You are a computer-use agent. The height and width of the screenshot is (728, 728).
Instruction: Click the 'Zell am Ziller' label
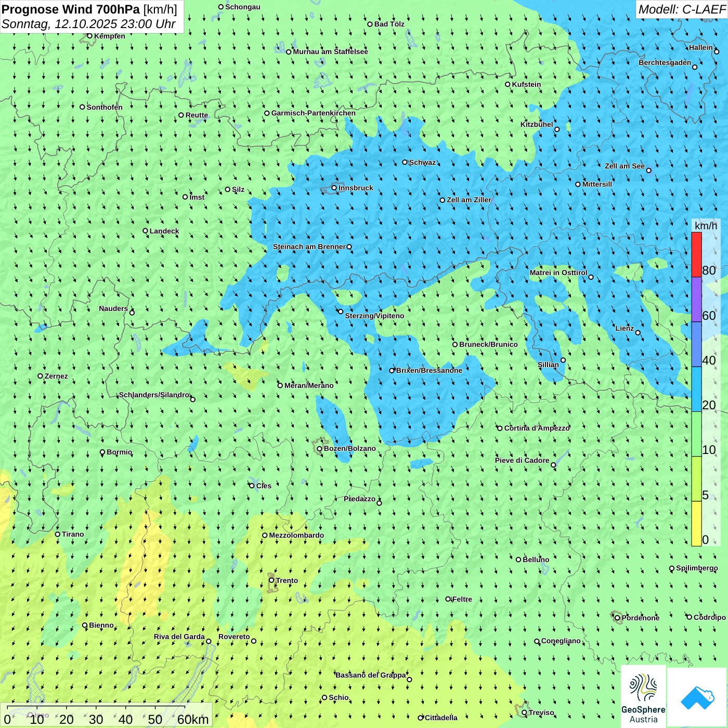(469, 200)
